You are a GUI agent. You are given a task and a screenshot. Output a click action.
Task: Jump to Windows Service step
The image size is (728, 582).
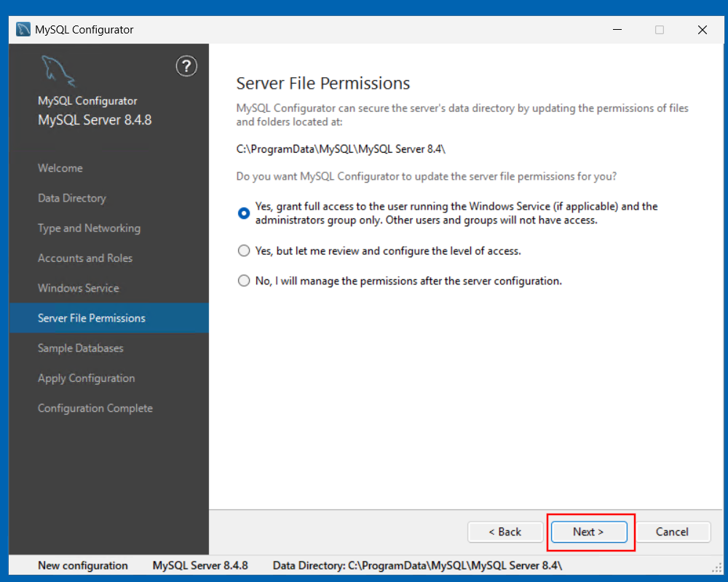click(79, 288)
